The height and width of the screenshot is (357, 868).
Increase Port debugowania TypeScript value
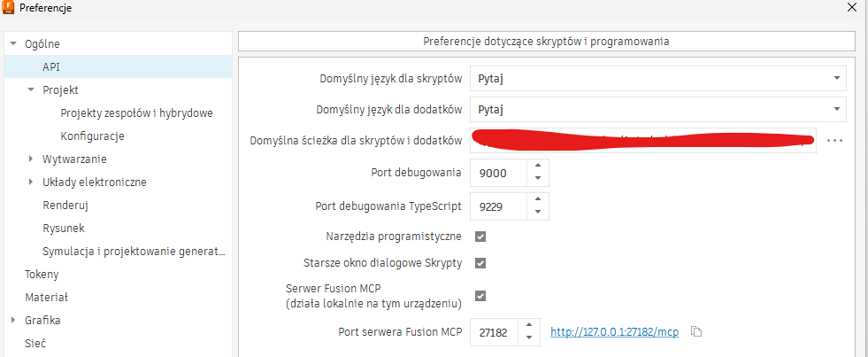[x=537, y=200]
